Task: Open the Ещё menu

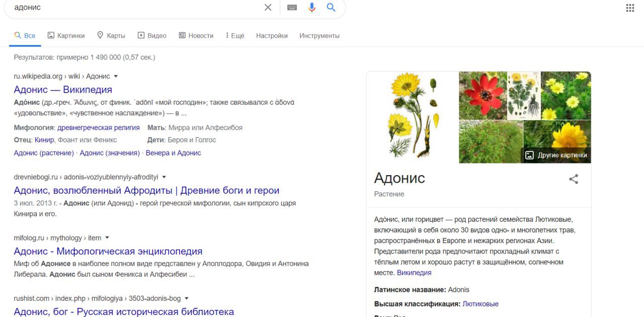Action: (x=235, y=36)
